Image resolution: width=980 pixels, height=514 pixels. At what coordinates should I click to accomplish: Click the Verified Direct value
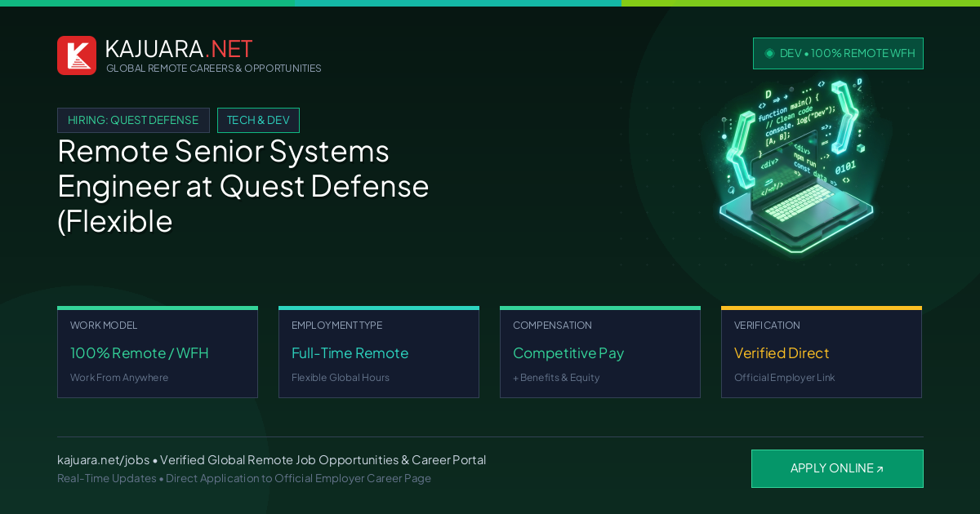(782, 353)
